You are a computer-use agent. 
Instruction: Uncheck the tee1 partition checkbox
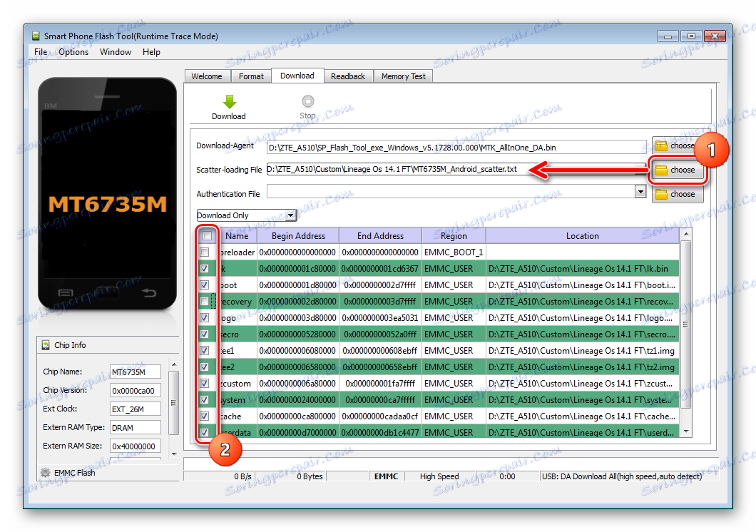(x=205, y=350)
